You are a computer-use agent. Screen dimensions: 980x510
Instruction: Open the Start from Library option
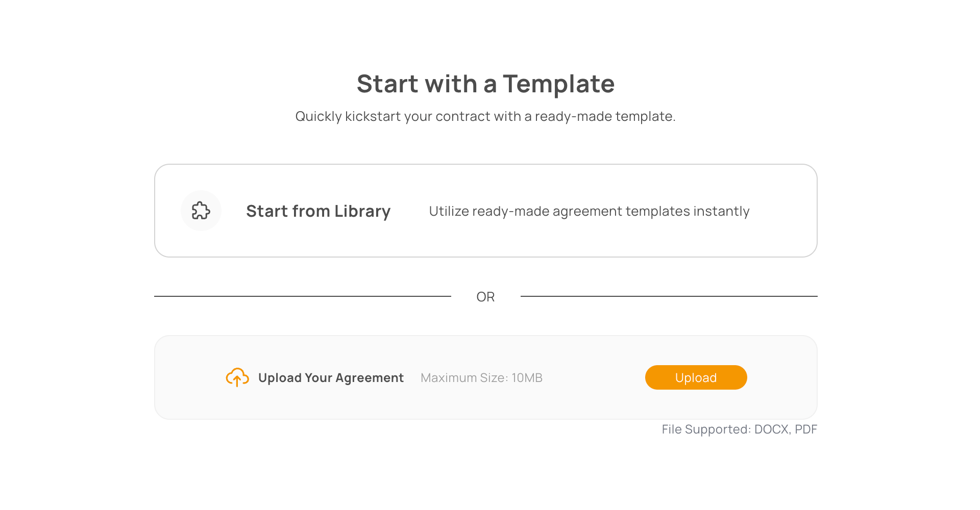(x=318, y=211)
